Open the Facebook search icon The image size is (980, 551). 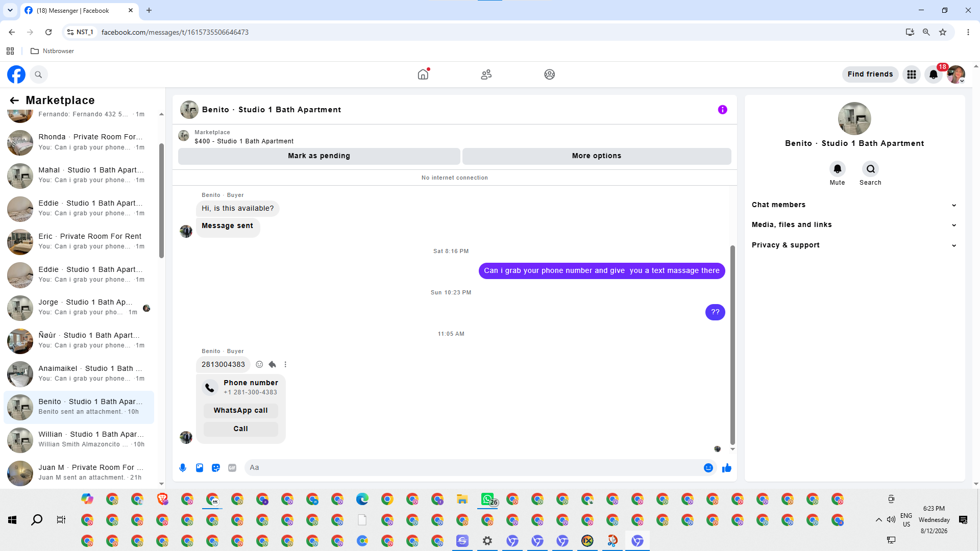tap(38, 74)
